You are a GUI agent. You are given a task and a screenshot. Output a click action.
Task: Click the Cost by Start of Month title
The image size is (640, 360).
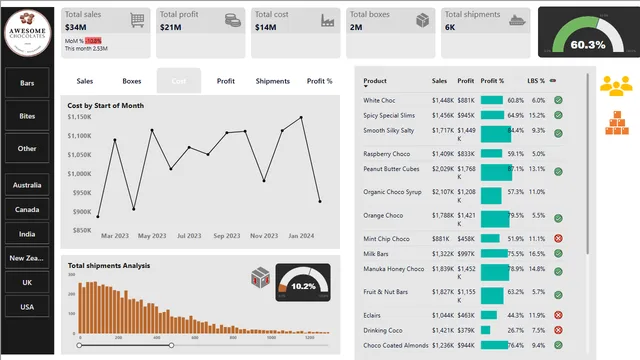[x=106, y=105]
